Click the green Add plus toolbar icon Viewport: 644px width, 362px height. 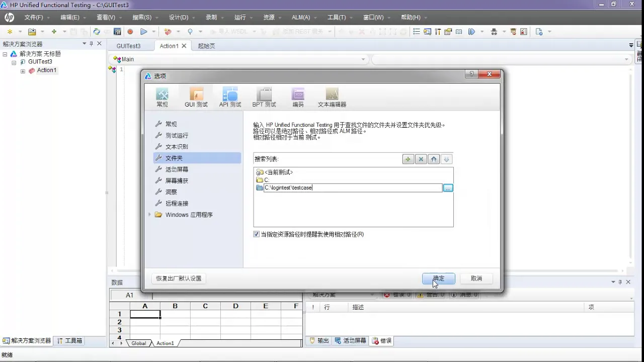click(x=54, y=31)
